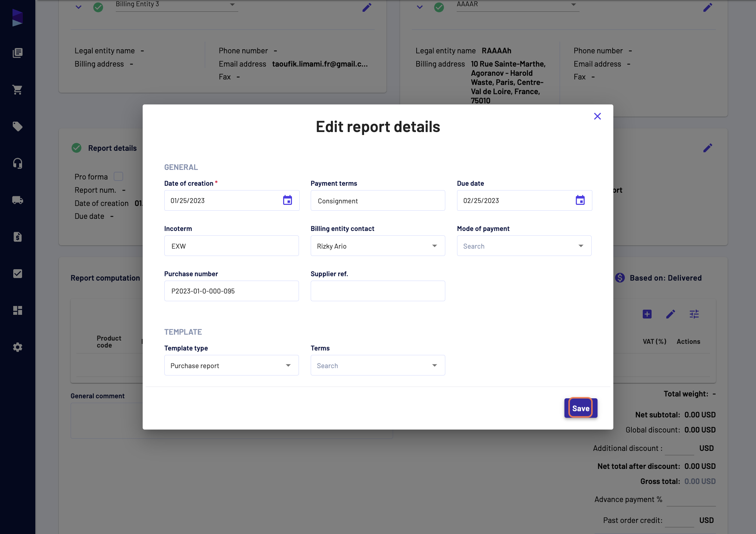This screenshot has height=534, width=756.
Task: Open calendar picker for Due date
Action: 580,200
